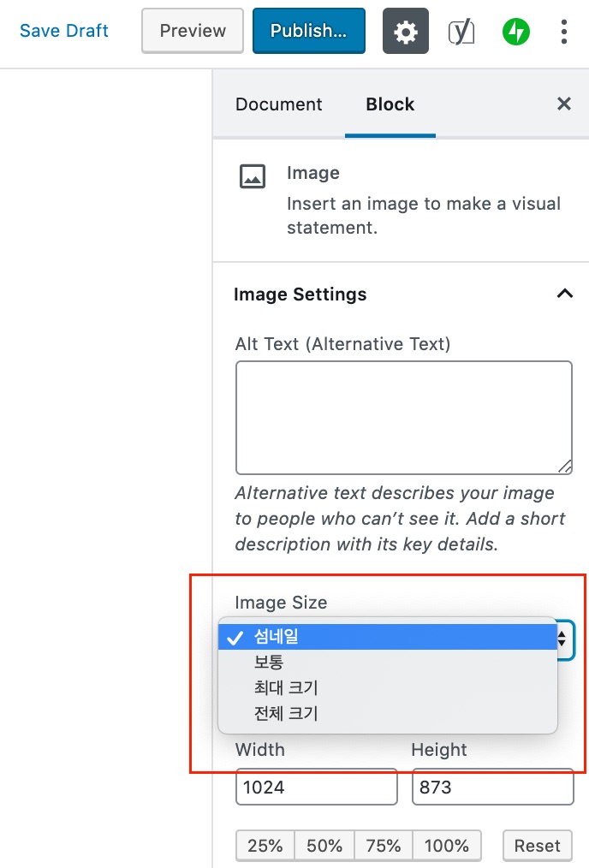Collapse the Image Settings section
This screenshot has width=589, height=868.
[564, 294]
